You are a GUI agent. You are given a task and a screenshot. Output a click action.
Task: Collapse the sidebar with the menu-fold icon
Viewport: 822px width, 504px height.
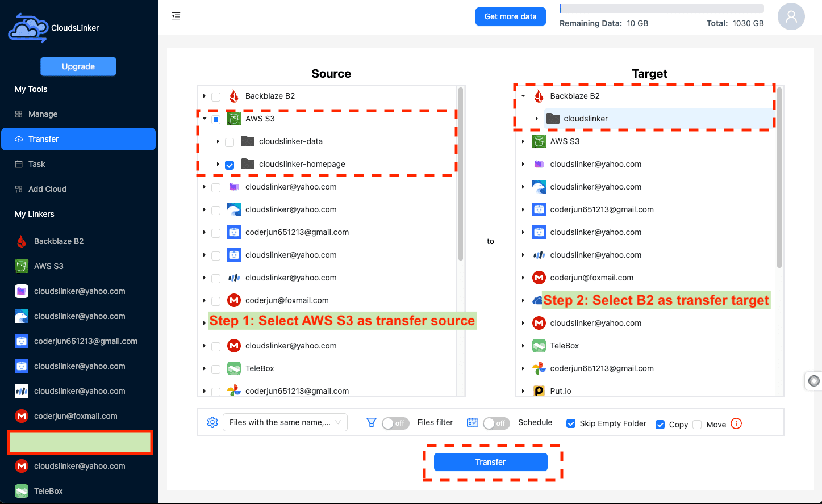coord(176,16)
